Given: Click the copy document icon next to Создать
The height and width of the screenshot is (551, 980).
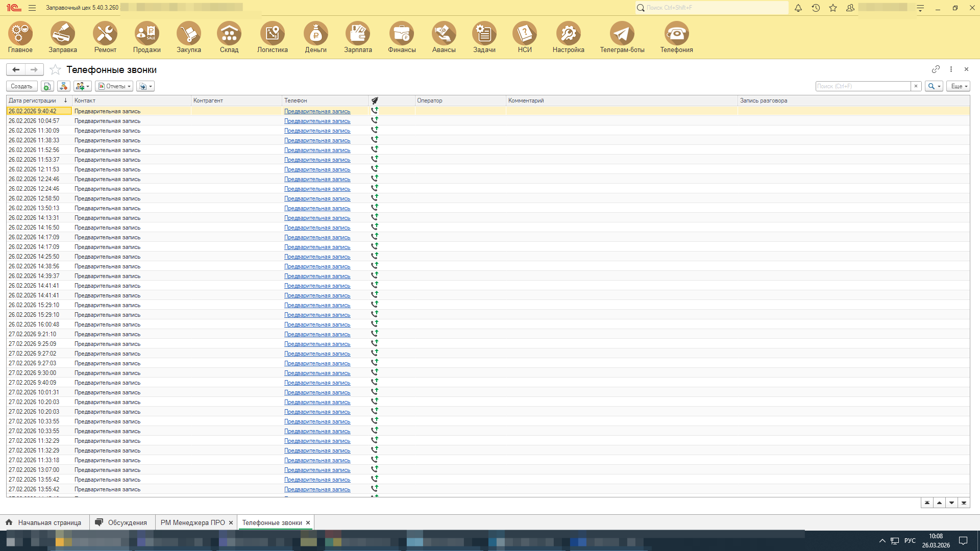Looking at the screenshot, I should tap(47, 86).
